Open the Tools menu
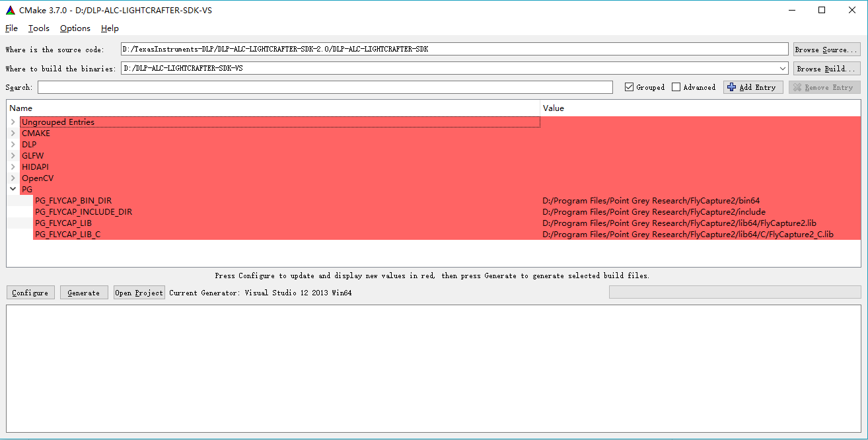Screen dimensions: 868x440 coord(39,28)
